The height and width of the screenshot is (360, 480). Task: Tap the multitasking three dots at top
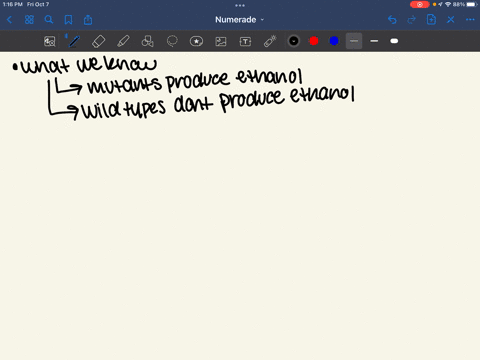click(240, 5)
